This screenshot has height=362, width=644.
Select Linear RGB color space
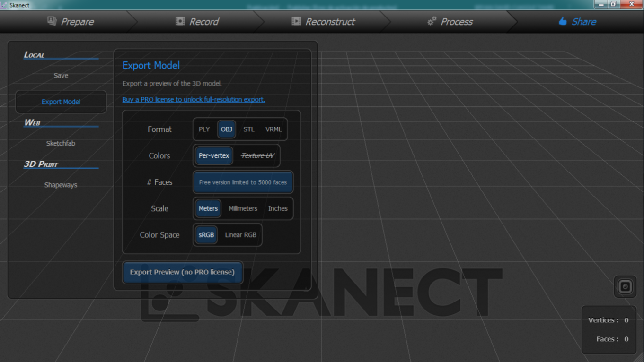click(x=241, y=235)
